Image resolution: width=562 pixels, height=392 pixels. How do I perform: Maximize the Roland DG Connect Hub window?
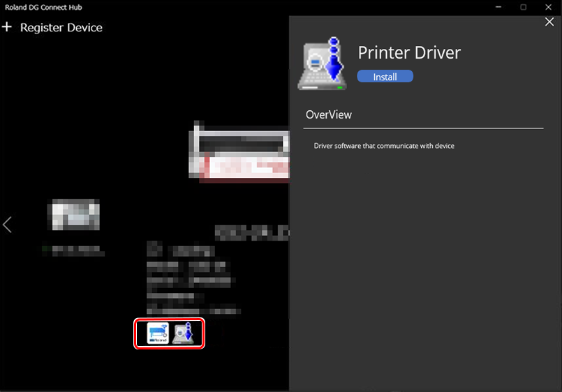pyautogui.click(x=523, y=7)
